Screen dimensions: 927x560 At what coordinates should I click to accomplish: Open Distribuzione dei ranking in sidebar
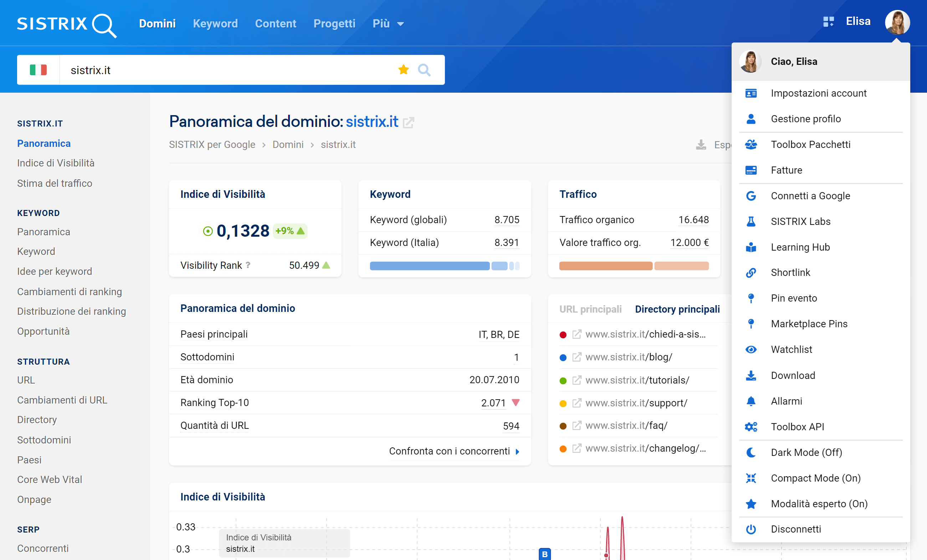[x=71, y=312]
